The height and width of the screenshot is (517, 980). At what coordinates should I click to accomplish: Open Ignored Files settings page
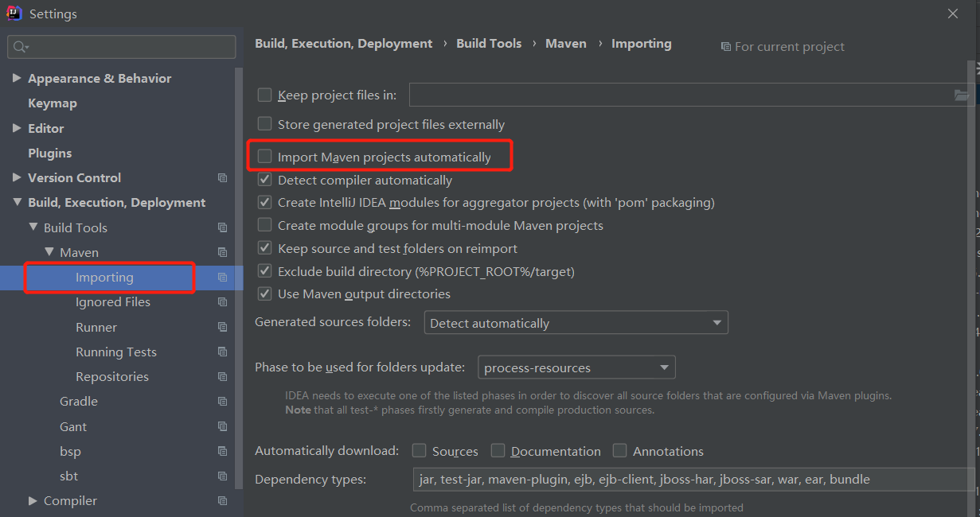[113, 302]
